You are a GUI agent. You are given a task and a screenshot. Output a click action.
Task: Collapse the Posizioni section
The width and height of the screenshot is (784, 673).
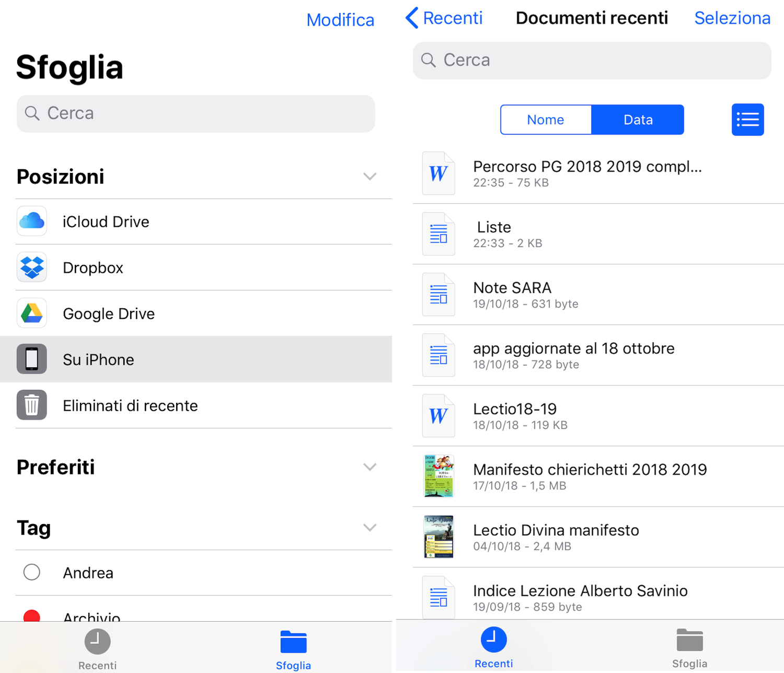[370, 177]
